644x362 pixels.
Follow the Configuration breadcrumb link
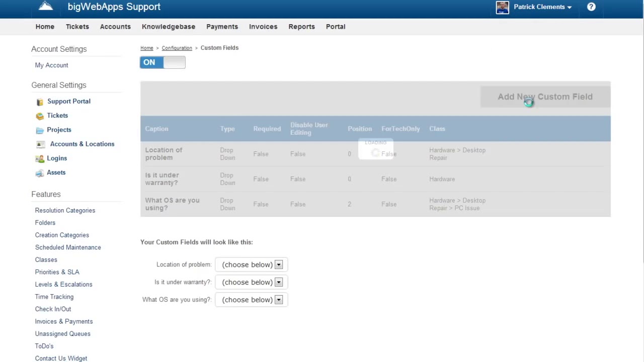pos(177,48)
